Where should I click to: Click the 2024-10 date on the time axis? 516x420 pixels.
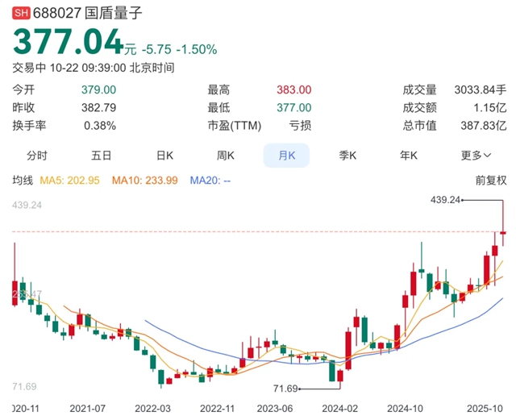click(x=406, y=409)
